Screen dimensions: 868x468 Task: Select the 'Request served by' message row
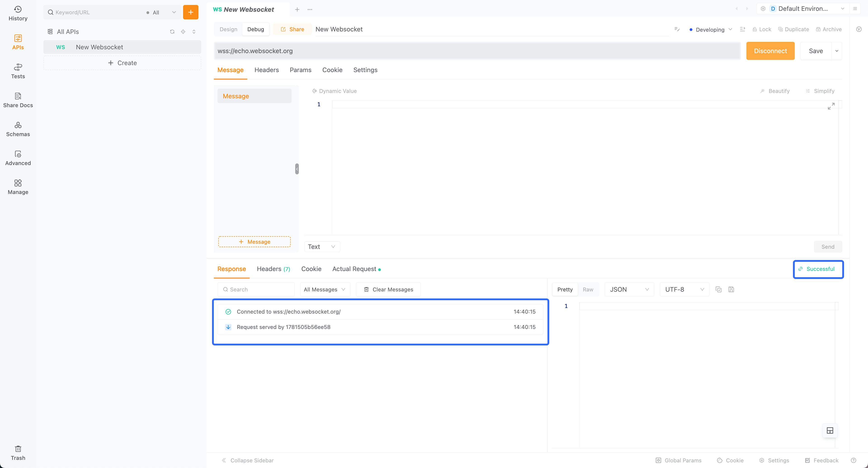coord(380,327)
